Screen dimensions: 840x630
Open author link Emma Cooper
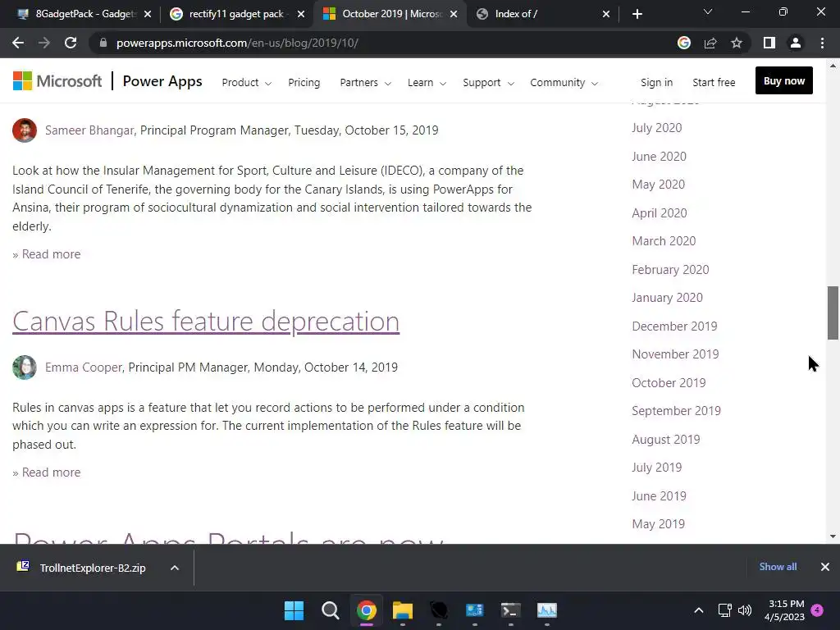pyautogui.click(x=84, y=367)
